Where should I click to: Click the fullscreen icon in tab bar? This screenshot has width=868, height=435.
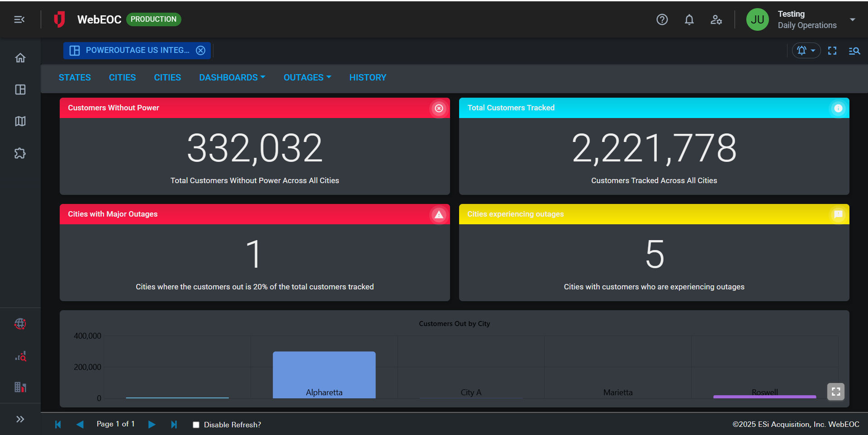click(x=832, y=51)
